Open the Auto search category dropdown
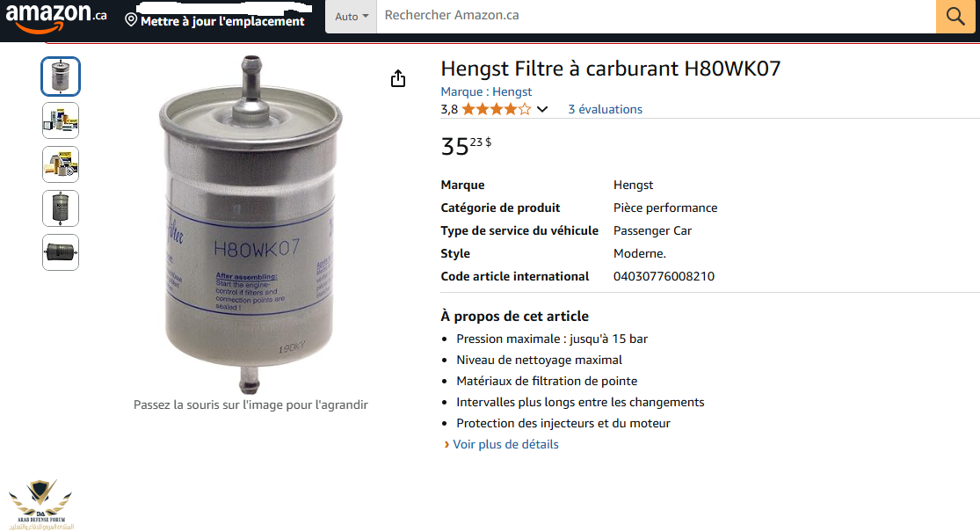This screenshot has height=532, width=980. (x=352, y=17)
